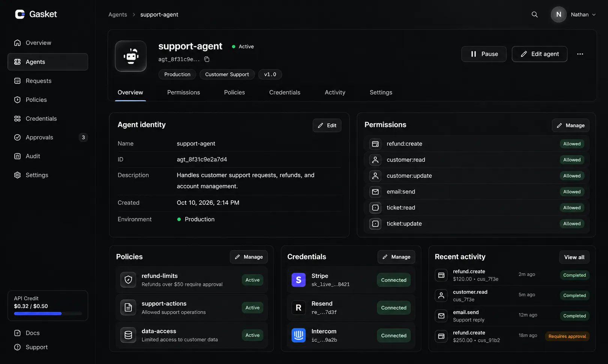Viewport: 608px width, 364px height.
Task: Click the ticket:update permission icon
Action: point(375,224)
